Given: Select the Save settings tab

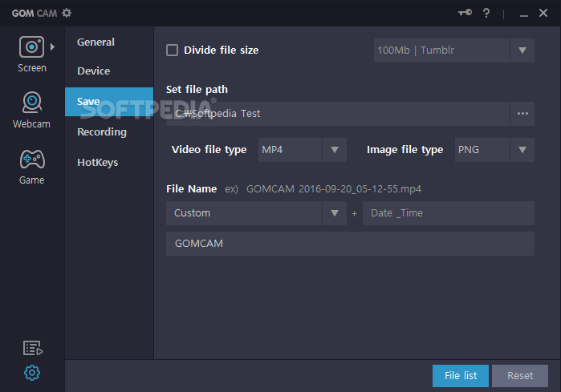Looking at the screenshot, I should pyautogui.click(x=109, y=102).
